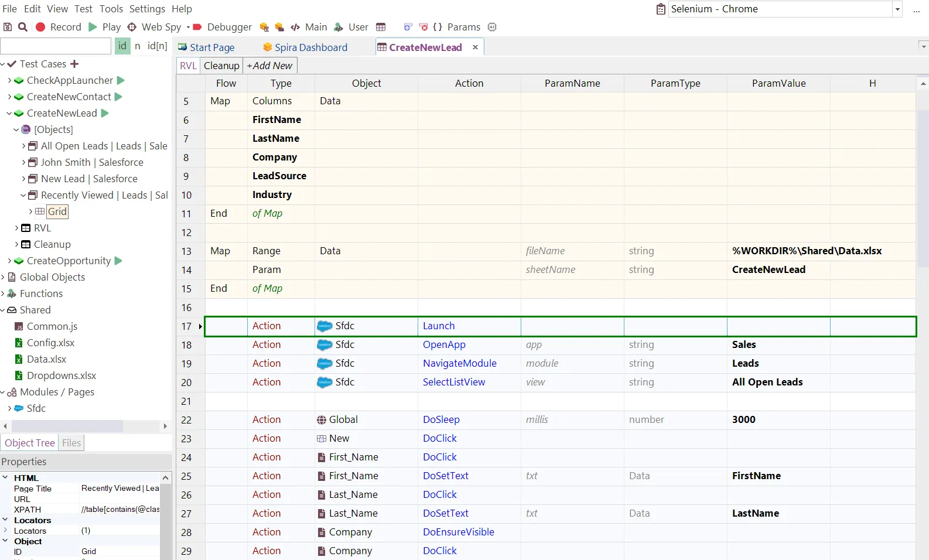Switch to the Object Tree panel tab
Screen dimensions: 929x560
30,443
